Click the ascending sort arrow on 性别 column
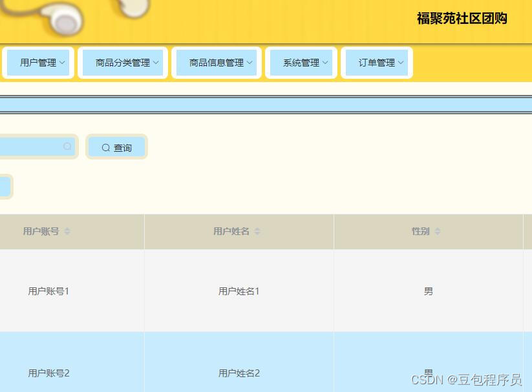 coord(437,229)
